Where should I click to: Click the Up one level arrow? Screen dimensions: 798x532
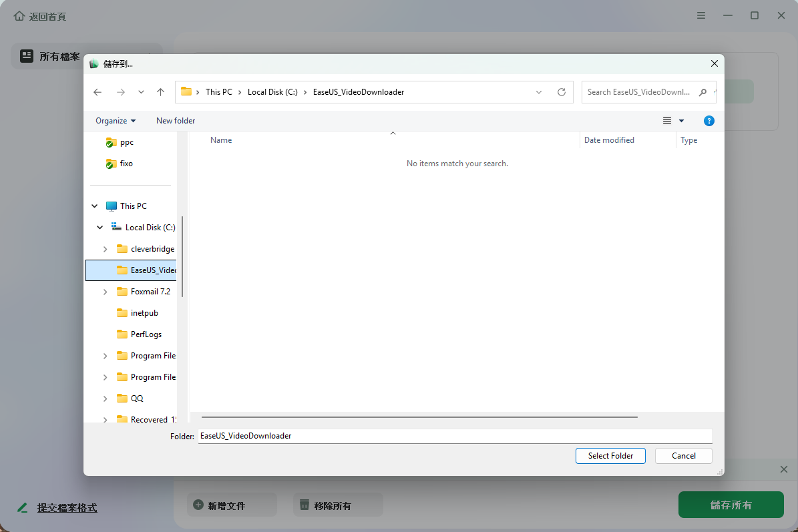[160, 92]
